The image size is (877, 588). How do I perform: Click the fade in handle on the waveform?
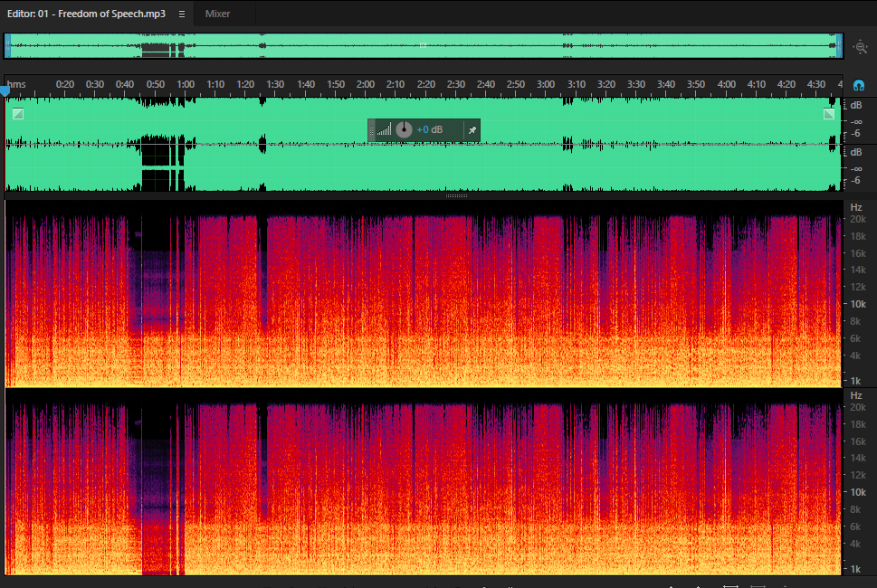click(x=18, y=114)
